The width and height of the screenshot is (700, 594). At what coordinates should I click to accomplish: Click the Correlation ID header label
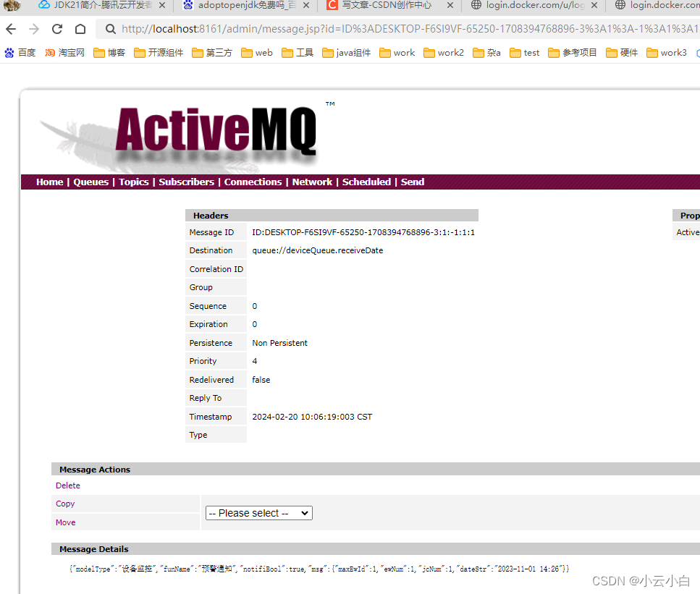tap(216, 269)
